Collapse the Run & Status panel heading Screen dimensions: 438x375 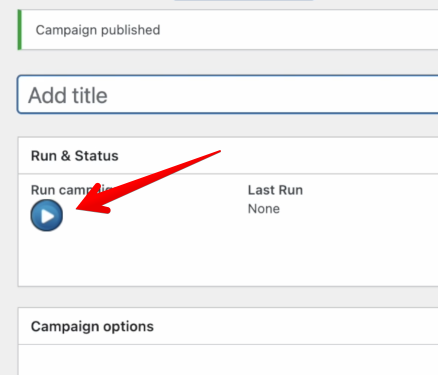(x=228, y=156)
